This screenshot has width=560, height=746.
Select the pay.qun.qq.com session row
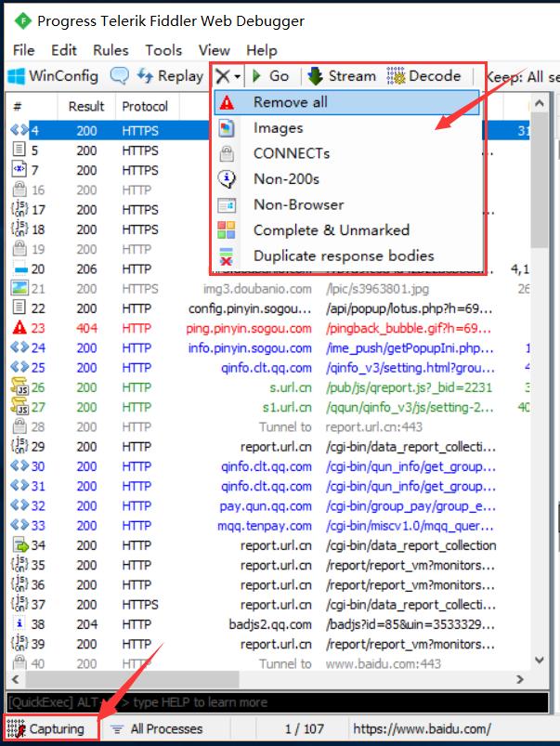click(268, 505)
